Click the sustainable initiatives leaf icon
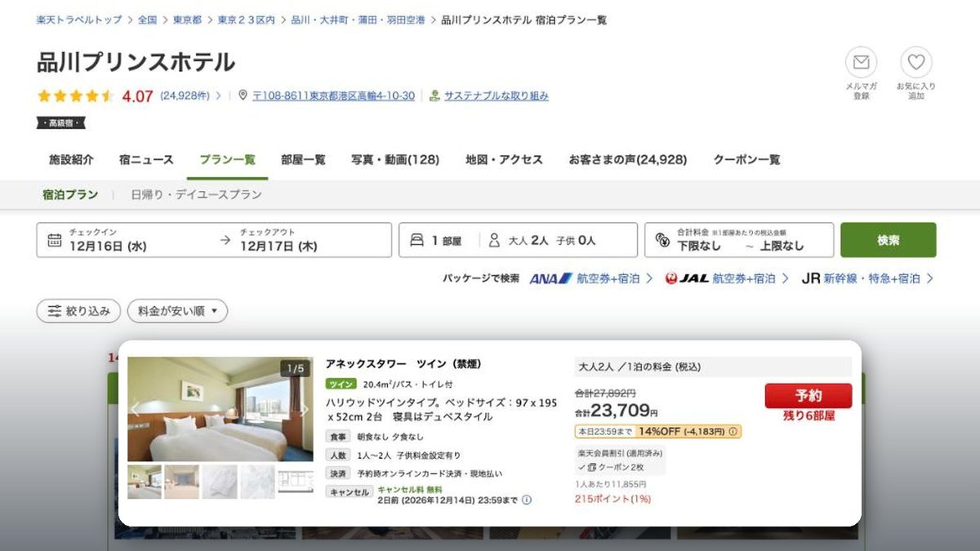The width and height of the screenshot is (980, 551). pos(434,96)
